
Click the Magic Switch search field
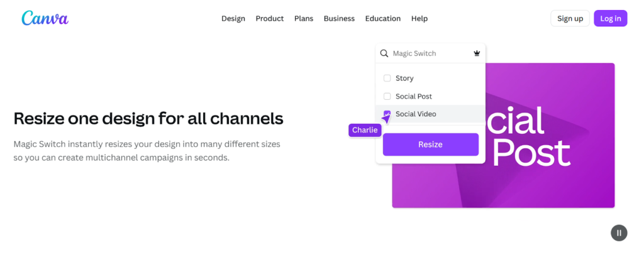tap(430, 53)
